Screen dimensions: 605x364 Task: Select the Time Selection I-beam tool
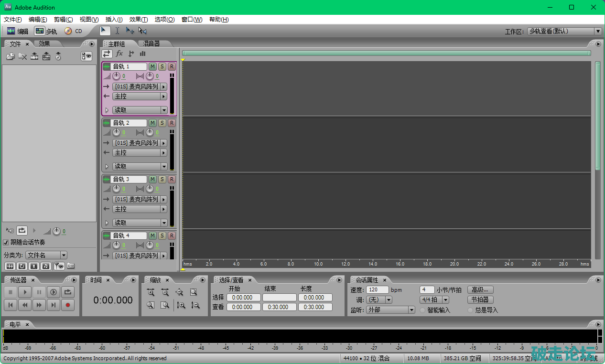(117, 31)
